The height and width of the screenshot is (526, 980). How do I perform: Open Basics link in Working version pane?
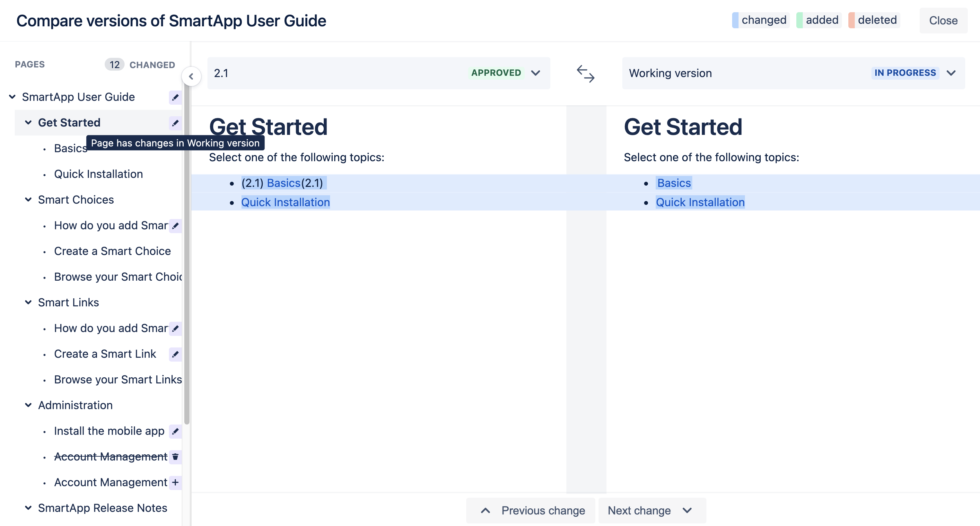click(674, 183)
